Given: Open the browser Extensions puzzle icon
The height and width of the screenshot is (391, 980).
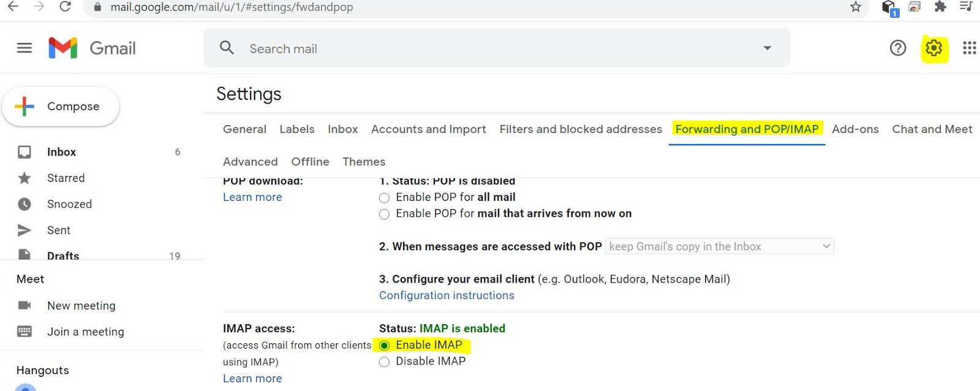Looking at the screenshot, I should click(940, 8).
